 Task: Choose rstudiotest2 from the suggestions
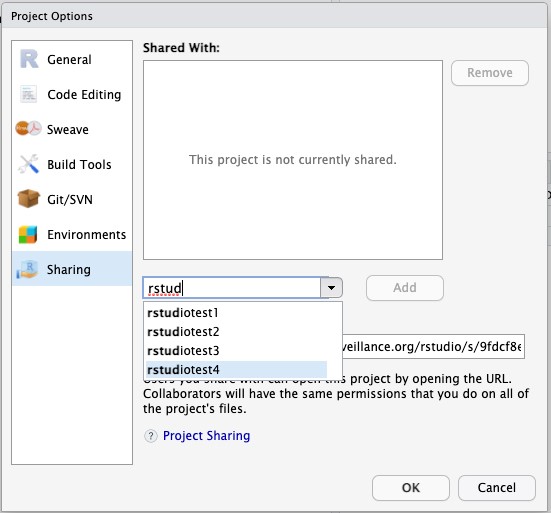tap(236, 331)
